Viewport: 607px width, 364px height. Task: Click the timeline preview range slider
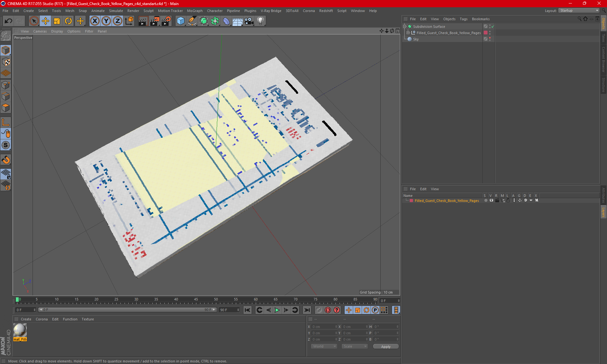coord(128,310)
